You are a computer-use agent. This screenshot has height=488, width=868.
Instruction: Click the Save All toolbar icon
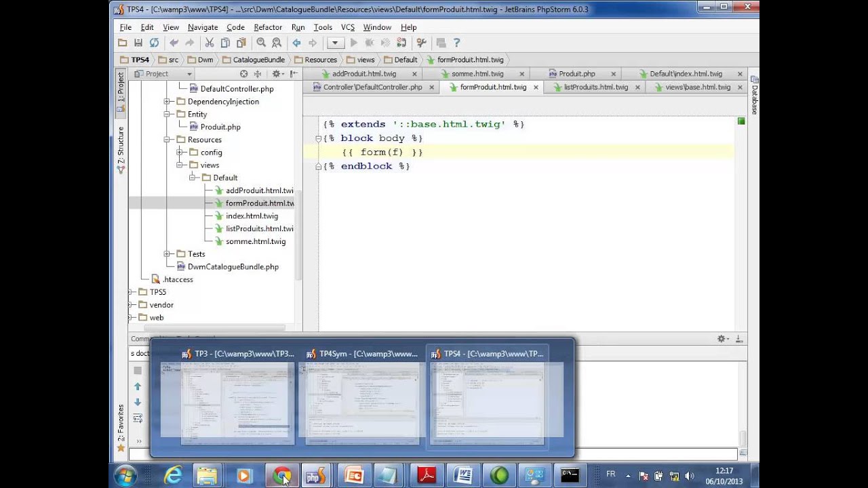coord(138,43)
